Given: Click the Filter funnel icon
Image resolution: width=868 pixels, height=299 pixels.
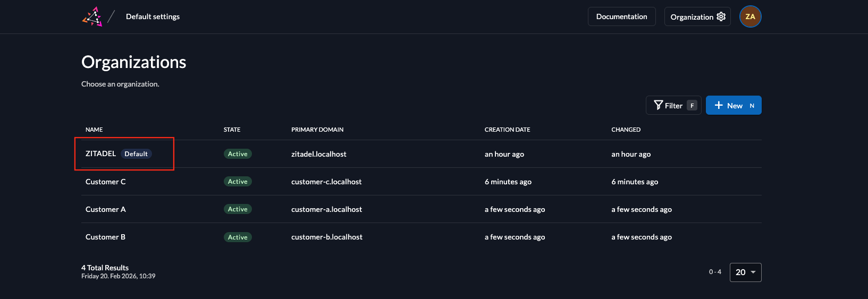Looking at the screenshot, I should (658, 105).
